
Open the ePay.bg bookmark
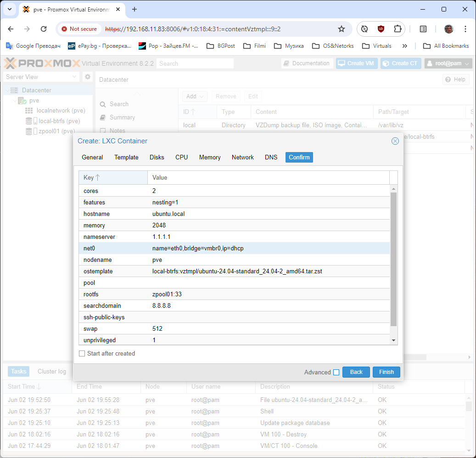tap(100, 46)
